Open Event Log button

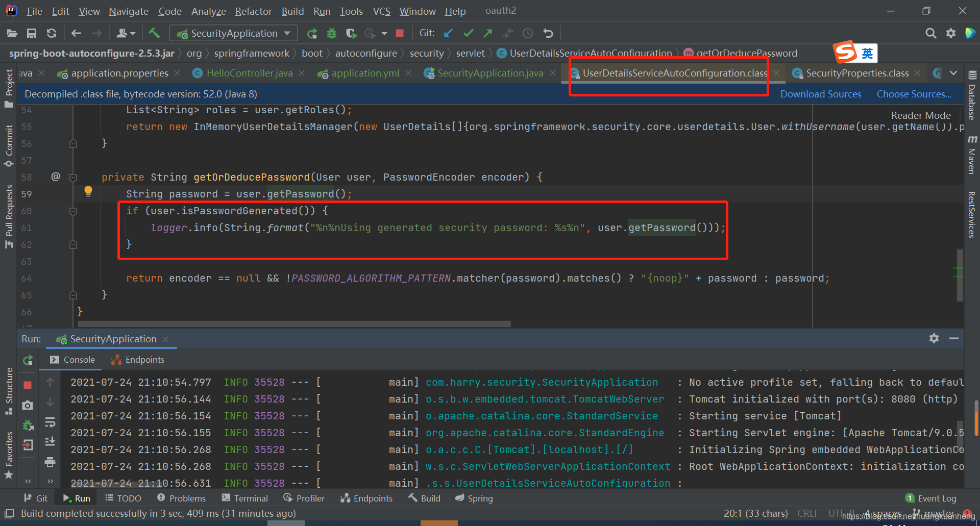[931, 498]
